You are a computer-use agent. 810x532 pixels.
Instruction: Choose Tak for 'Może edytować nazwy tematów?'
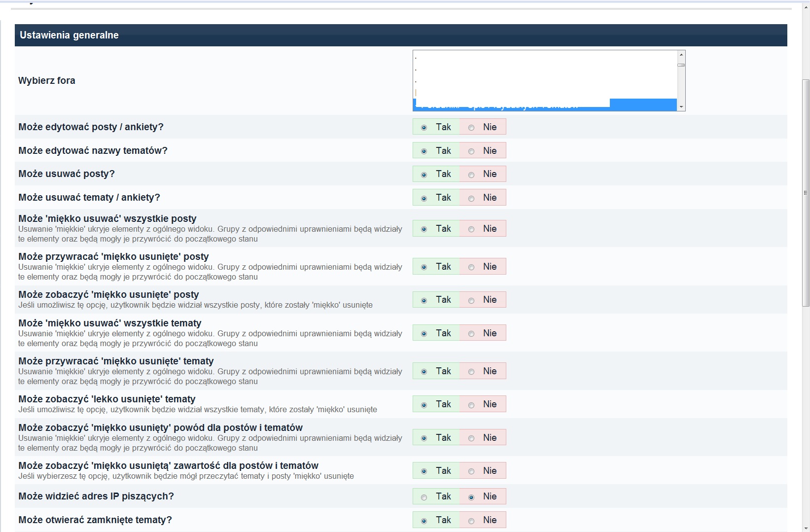tap(424, 151)
